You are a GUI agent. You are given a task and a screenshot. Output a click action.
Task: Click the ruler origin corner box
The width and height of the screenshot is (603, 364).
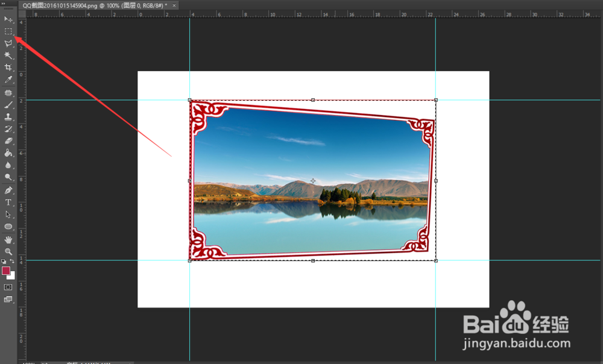tap(22, 14)
